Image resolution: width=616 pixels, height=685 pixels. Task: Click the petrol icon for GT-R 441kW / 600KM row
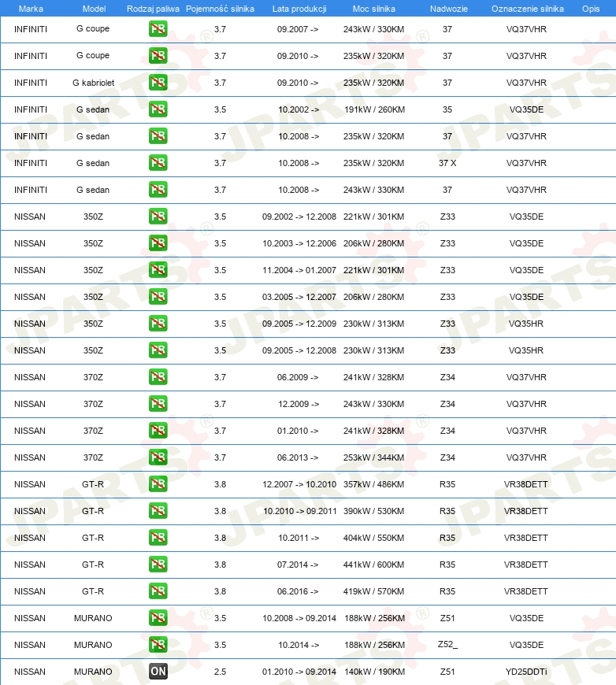[x=158, y=565]
